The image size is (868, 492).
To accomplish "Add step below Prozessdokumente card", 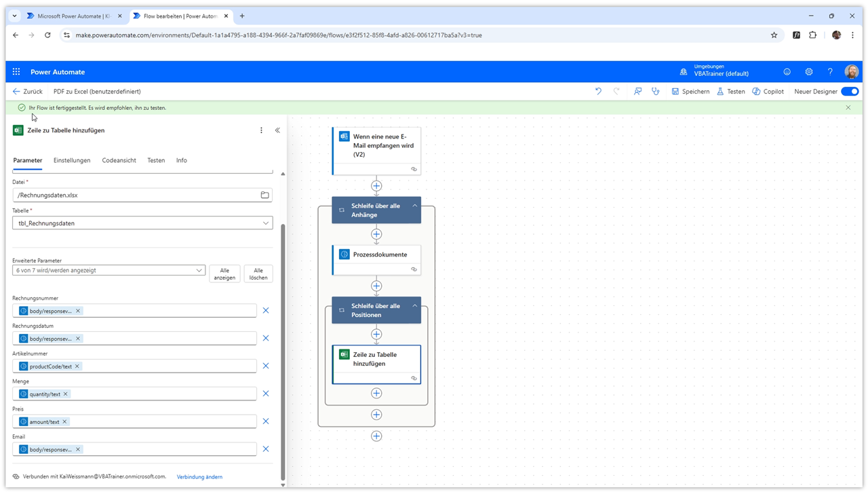I will (x=376, y=286).
